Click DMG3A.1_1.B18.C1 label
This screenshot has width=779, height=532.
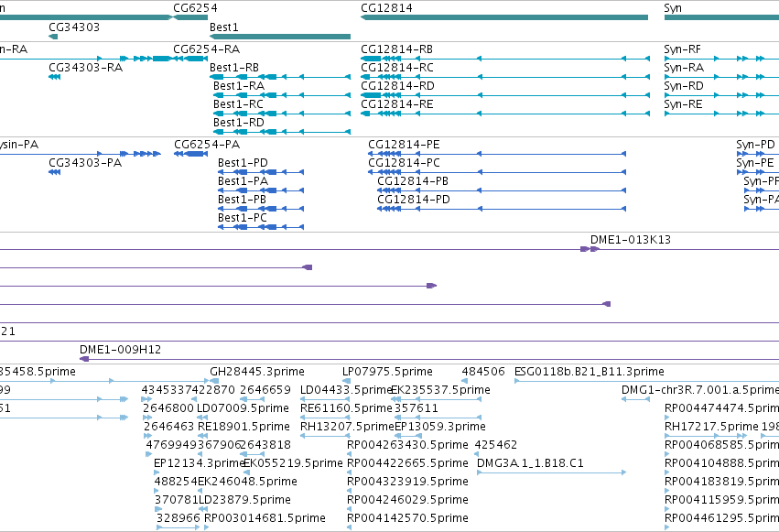click(530, 463)
